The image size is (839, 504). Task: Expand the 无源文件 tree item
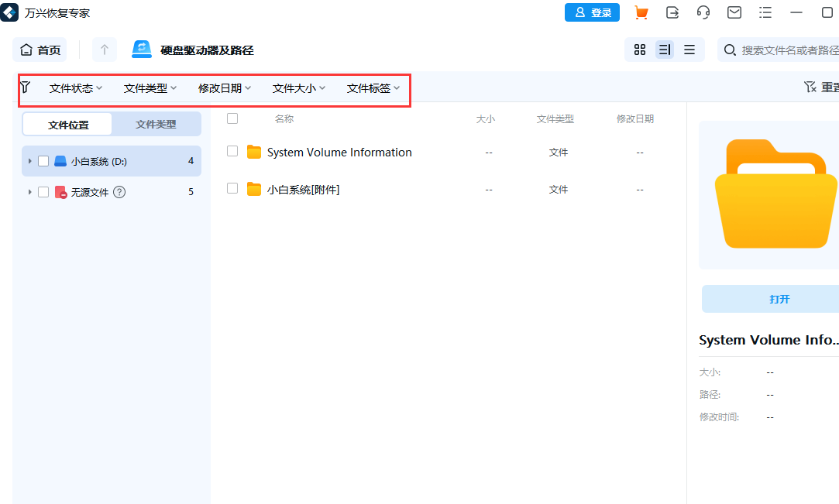29,192
